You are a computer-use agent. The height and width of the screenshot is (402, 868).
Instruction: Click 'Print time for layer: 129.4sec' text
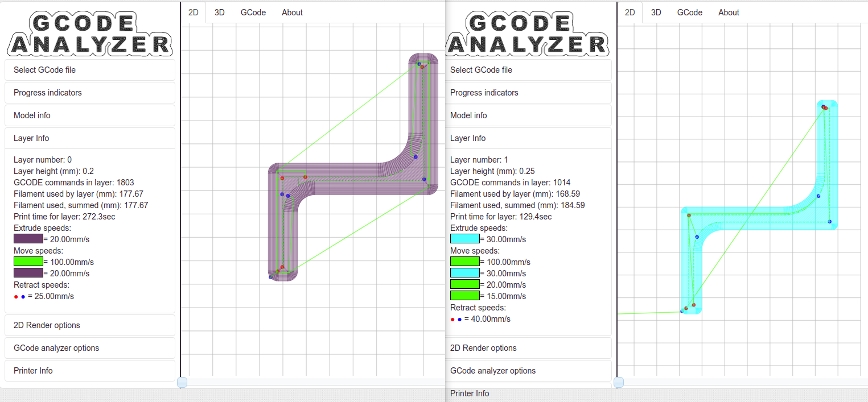501,217
